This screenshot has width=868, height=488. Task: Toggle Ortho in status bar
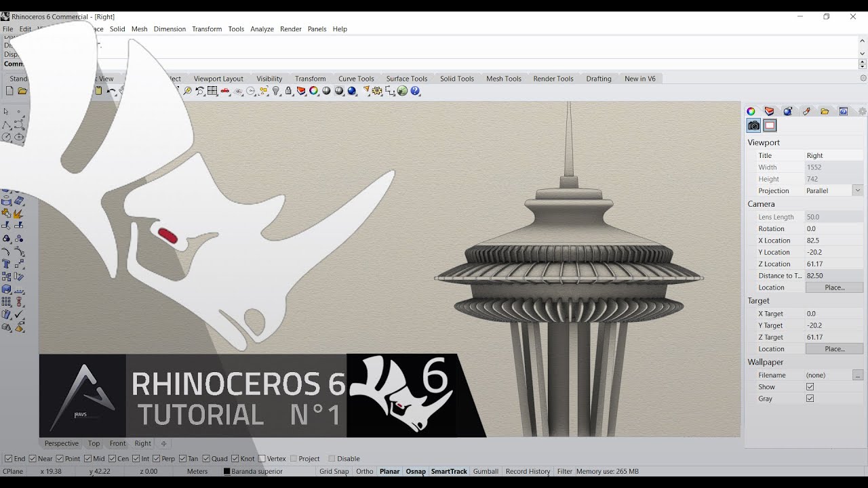tap(365, 471)
